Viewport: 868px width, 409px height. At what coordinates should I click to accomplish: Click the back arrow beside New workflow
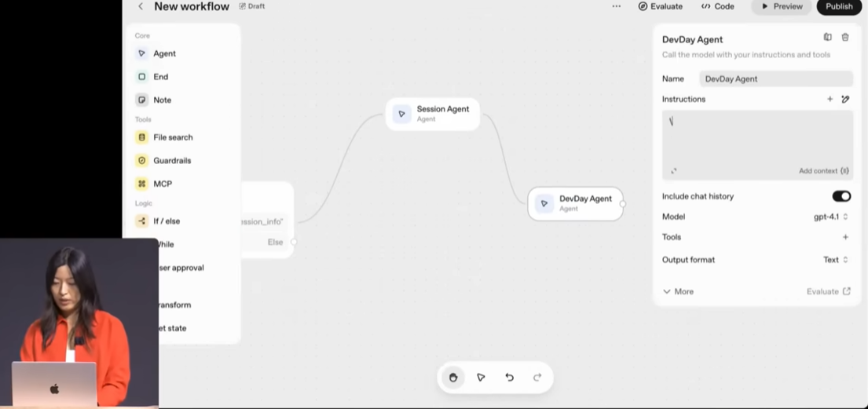(x=141, y=6)
